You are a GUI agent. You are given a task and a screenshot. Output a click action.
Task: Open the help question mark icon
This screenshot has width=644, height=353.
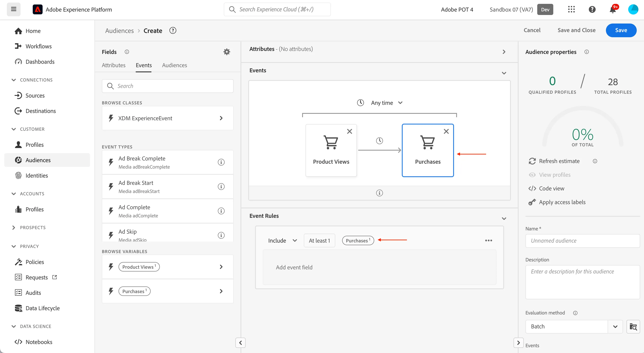click(x=592, y=9)
